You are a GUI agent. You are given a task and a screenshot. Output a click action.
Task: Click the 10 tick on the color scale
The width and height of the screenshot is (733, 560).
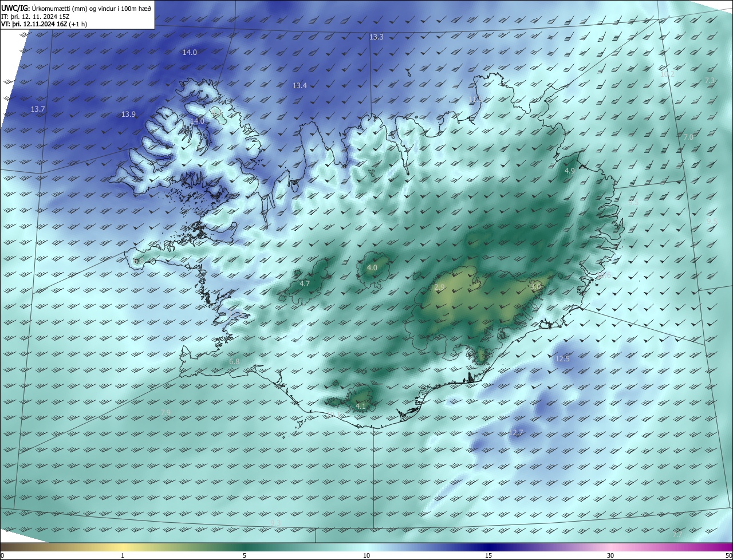tap(366, 555)
